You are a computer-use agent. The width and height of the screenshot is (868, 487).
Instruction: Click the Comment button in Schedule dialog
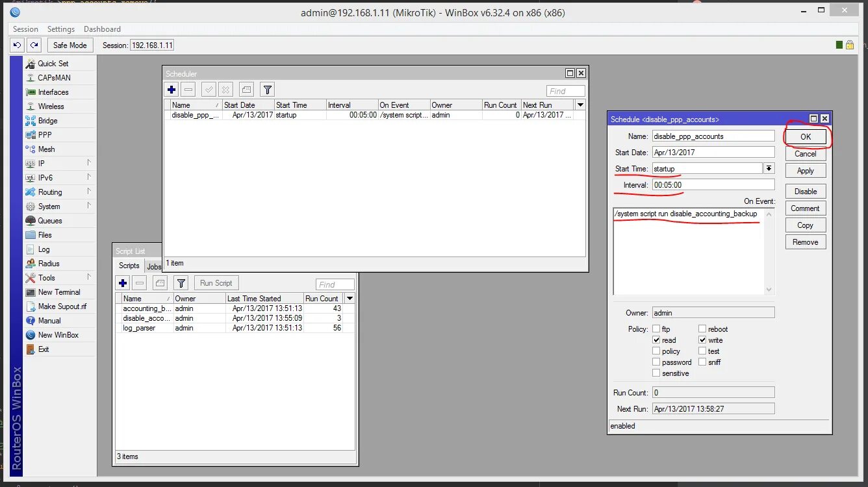806,208
